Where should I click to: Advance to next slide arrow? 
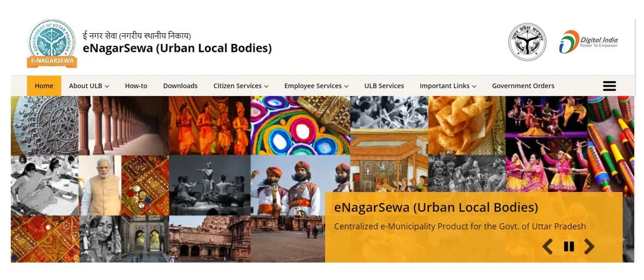point(589,246)
